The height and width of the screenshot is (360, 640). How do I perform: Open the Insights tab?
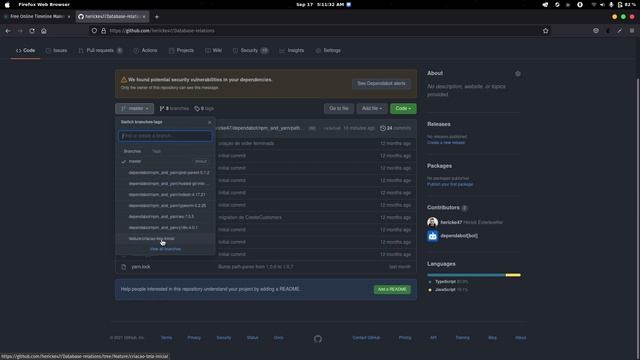pos(292,51)
